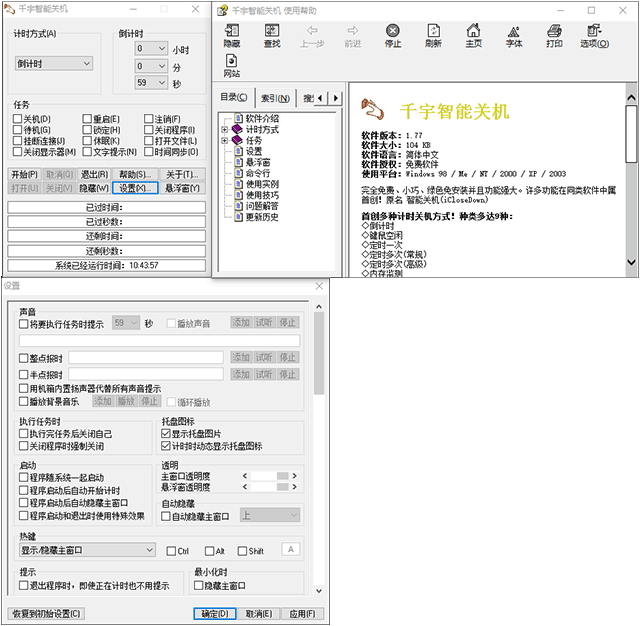Click the 网站 (Website) toolbar icon
This screenshot has width=640, height=626.
pyautogui.click(x=231, y=66)
